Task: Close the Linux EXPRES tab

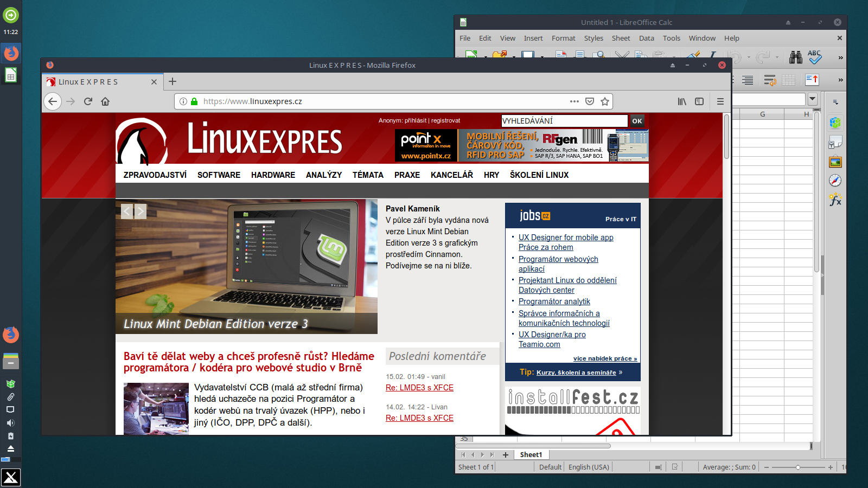Action: coord(154,82)
